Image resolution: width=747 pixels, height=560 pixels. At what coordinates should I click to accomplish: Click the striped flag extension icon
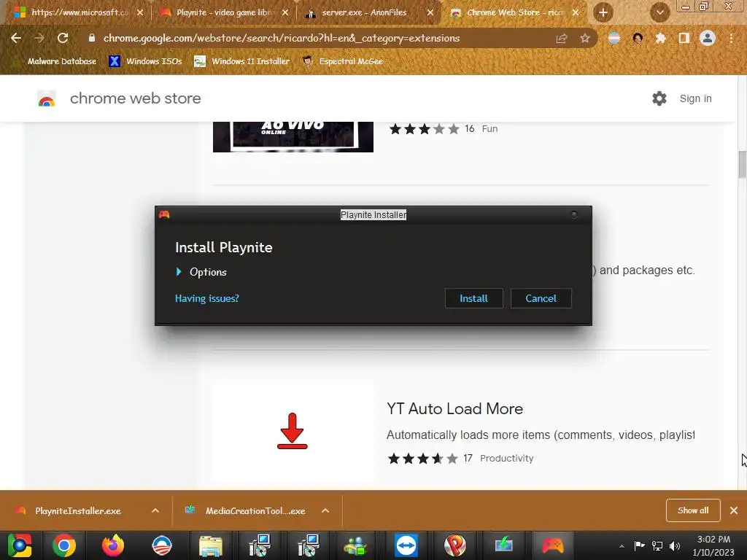pos(614,38)
